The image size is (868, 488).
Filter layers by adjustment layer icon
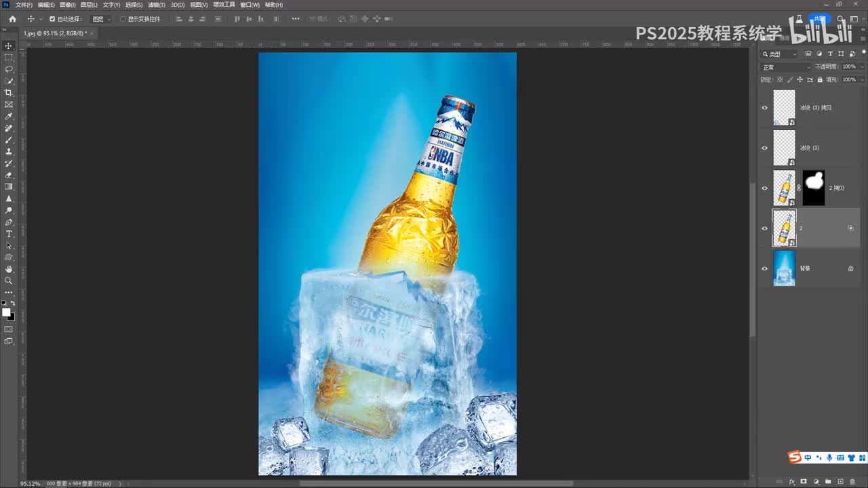819,54
